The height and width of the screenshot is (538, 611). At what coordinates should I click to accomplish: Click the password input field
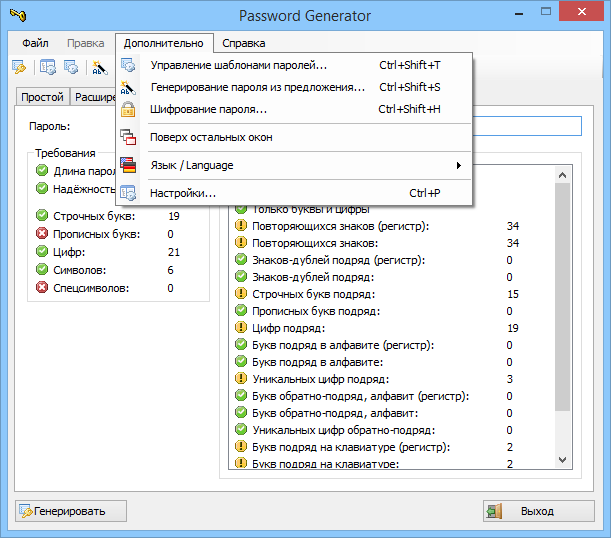[x=527, y=126]
